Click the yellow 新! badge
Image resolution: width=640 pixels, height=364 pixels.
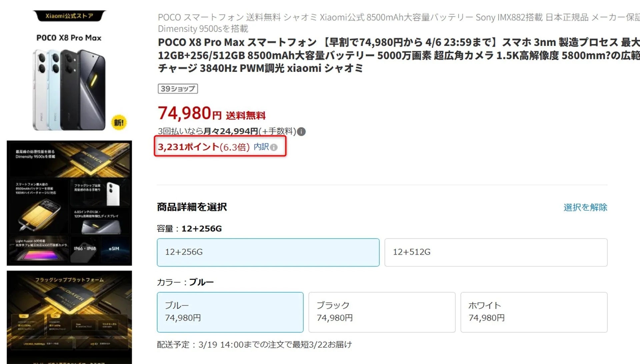[119, 123]
